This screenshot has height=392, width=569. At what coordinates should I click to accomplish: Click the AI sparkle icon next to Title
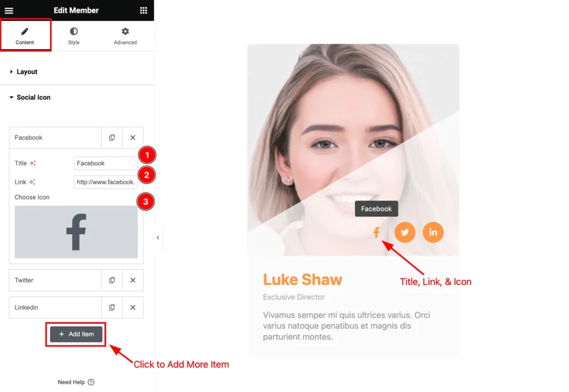pos(33,163)
